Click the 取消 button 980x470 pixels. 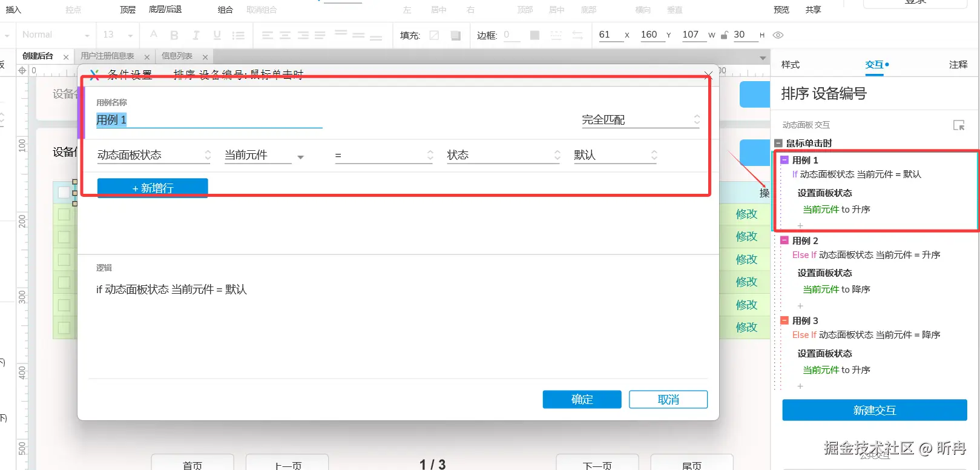[668, 400]
